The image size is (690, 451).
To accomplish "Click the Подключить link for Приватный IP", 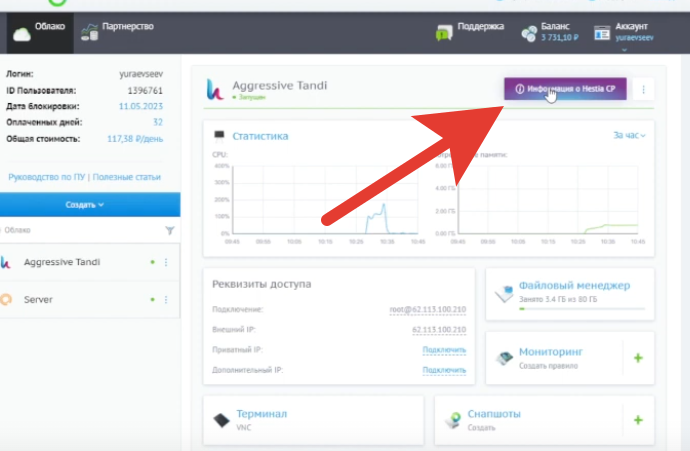I will tap(444, 350).
